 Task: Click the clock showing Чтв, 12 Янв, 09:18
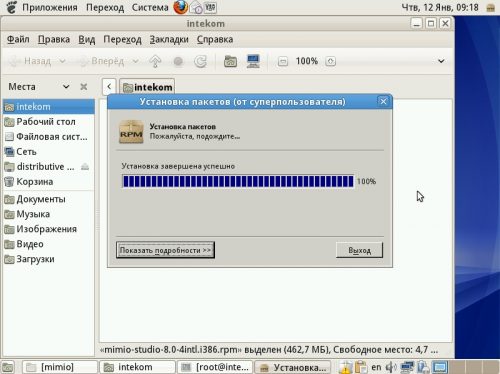[x=440, y=7]
